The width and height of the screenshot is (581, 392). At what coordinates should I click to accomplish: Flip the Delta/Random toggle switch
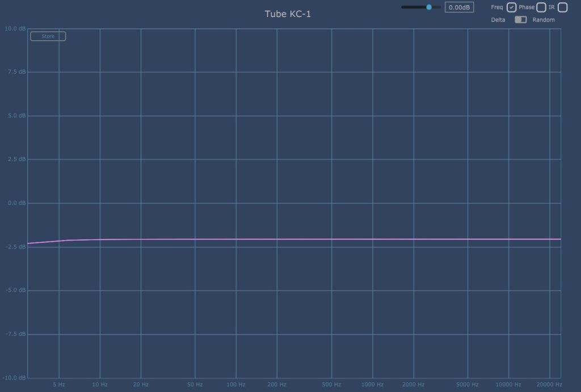(520, 20)
